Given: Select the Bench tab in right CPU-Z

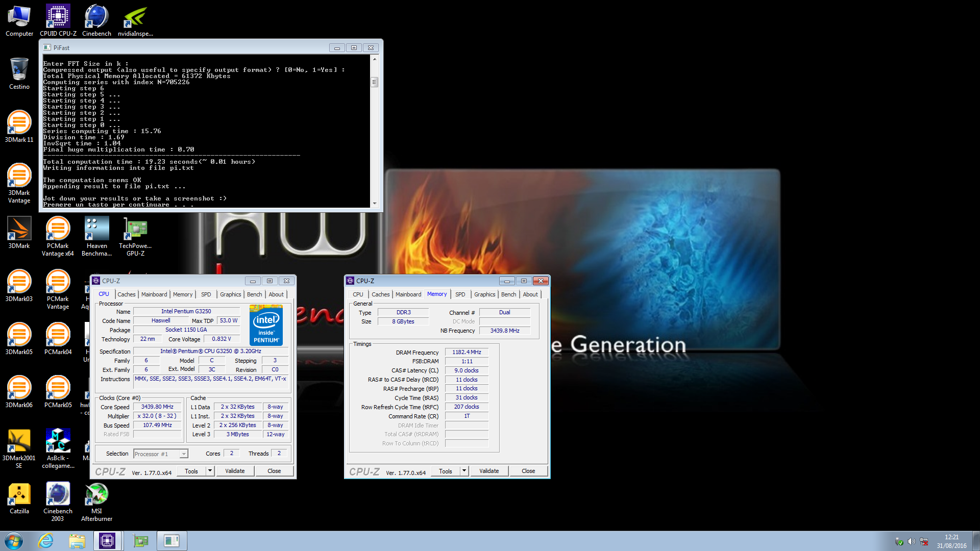Looking at the screenshot, I should point(509,294).
